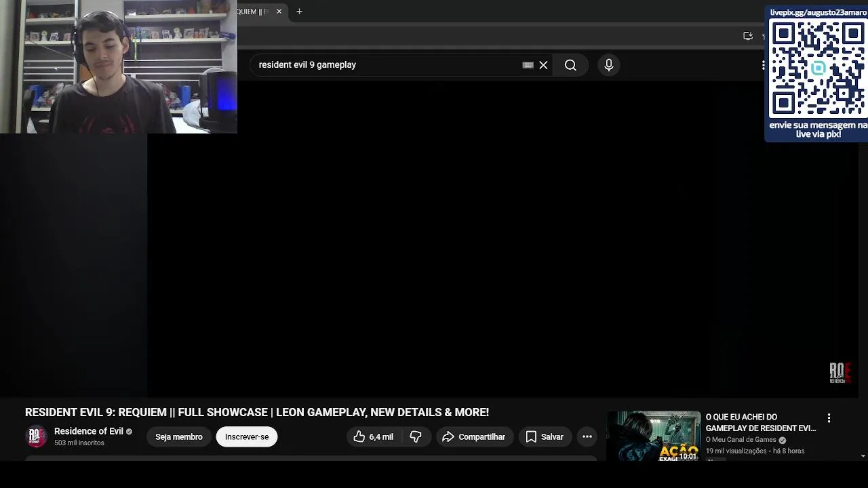The height and width of the screenshot is (488, 868).
Task: Open more actions ellipsis below video
Action: pyautogui.click(x=587, y=437)
